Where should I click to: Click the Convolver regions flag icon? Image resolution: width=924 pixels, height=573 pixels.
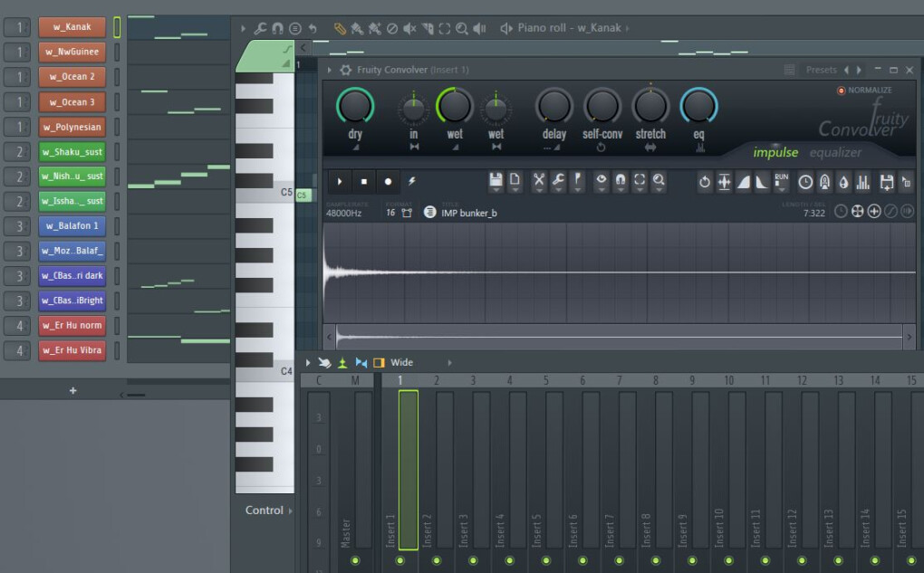click(x=578, y=181)
